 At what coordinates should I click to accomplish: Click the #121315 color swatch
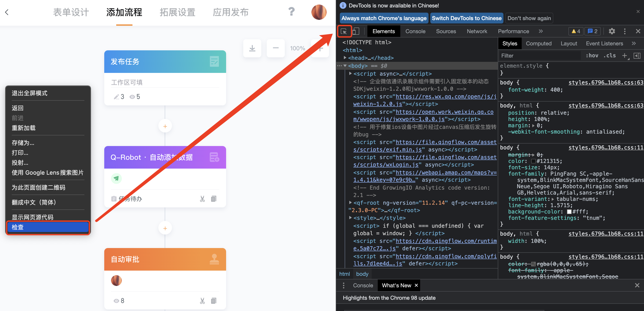point(533,161)
